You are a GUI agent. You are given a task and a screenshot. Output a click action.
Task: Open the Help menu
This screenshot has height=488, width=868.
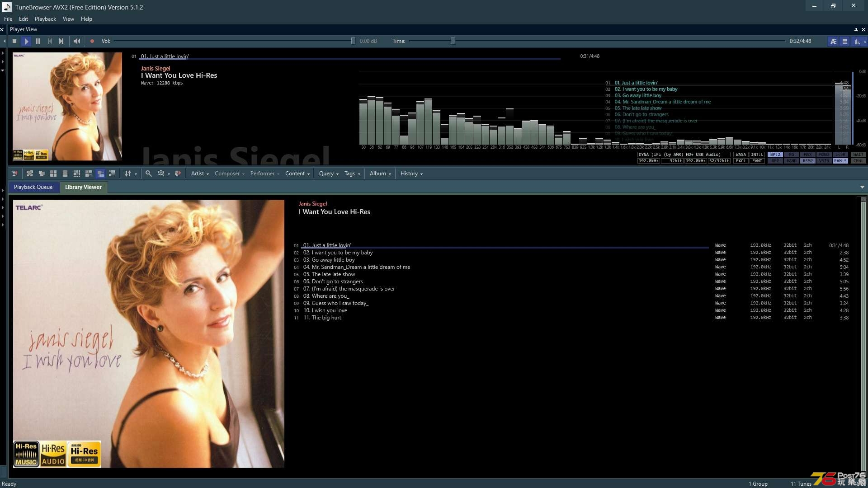pos(86,19)
